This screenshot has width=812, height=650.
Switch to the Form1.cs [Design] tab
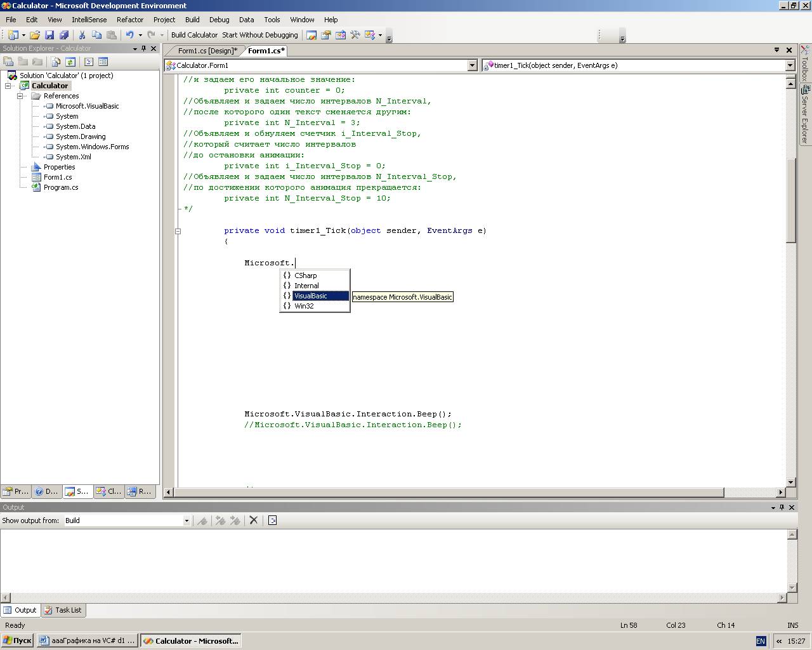click(x=207, y=51)
